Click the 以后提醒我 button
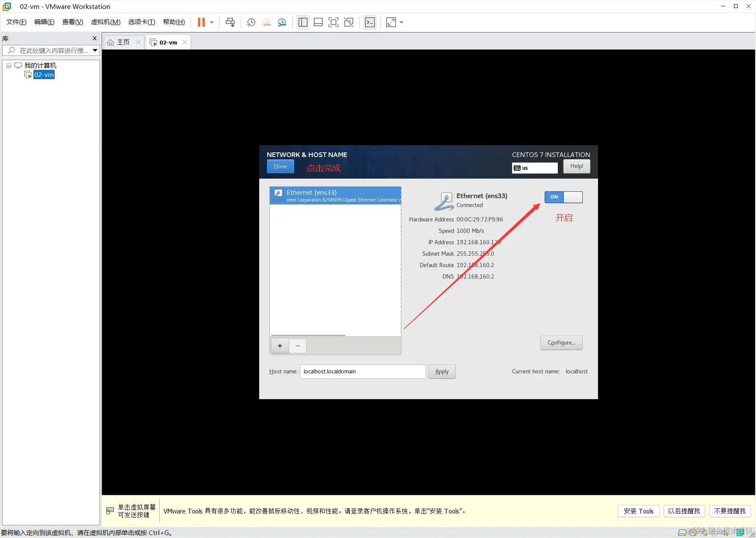756x538 pixels. point(684,511)
